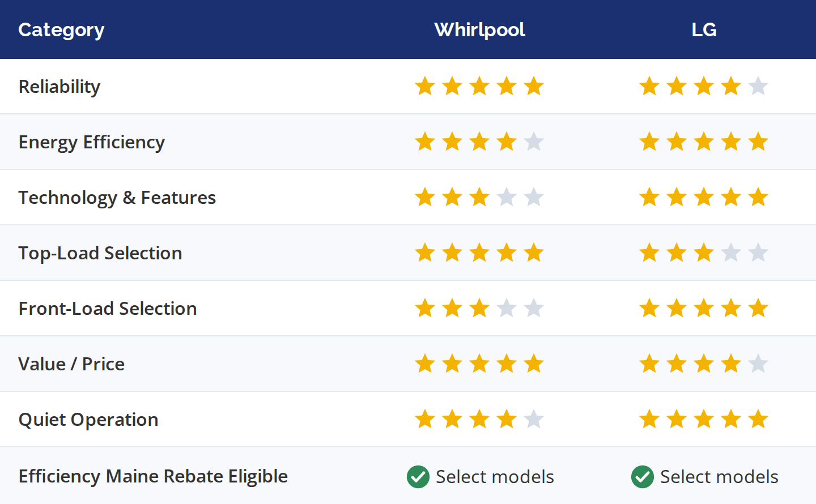
Task: Click Whirlpool's Reliability star rating
Action: pos(479,87)
